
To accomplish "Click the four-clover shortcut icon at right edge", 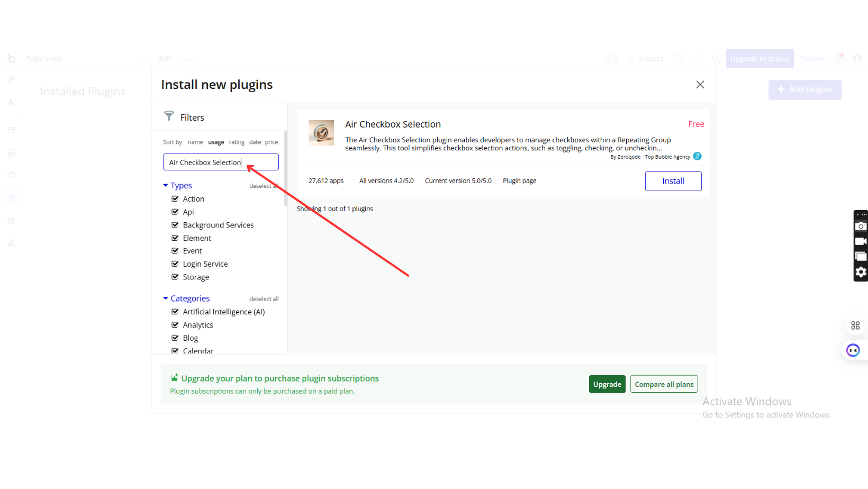I will 855,325.
